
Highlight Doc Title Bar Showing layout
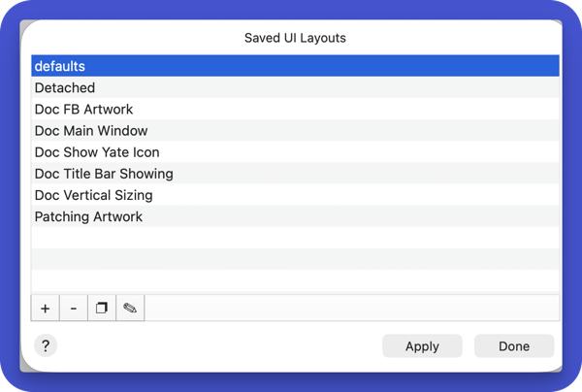click(295, 174)
